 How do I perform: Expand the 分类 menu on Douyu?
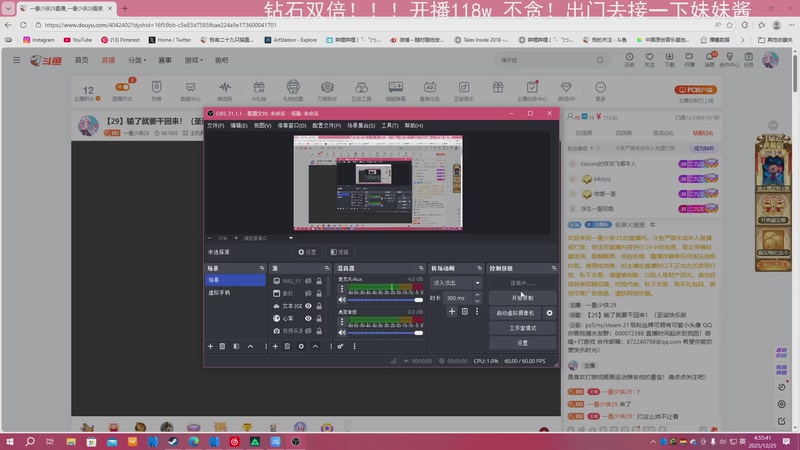pyautogui.click(x=137, y=60)
